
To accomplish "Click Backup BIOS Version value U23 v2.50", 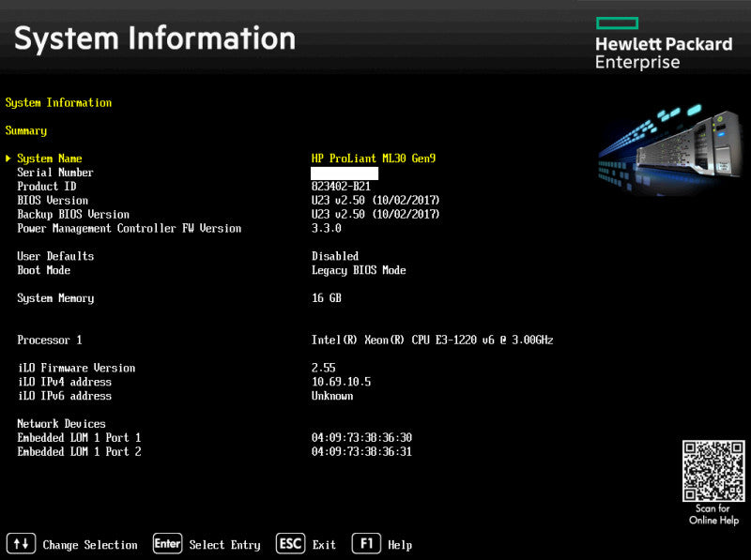I will [375, 214].
